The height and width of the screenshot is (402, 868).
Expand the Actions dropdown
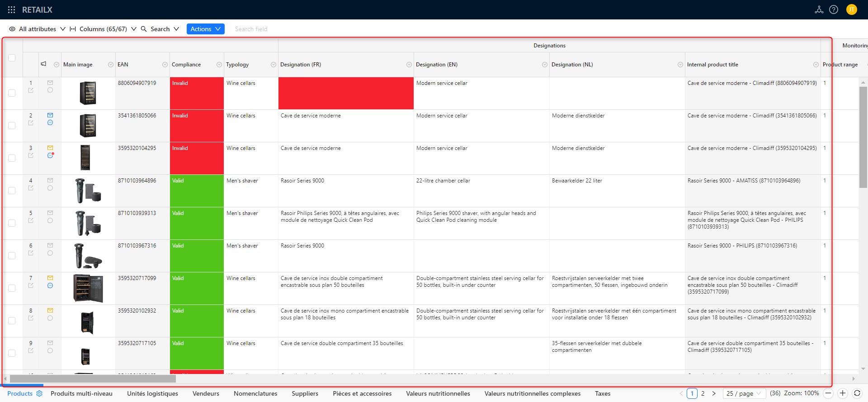205,29
